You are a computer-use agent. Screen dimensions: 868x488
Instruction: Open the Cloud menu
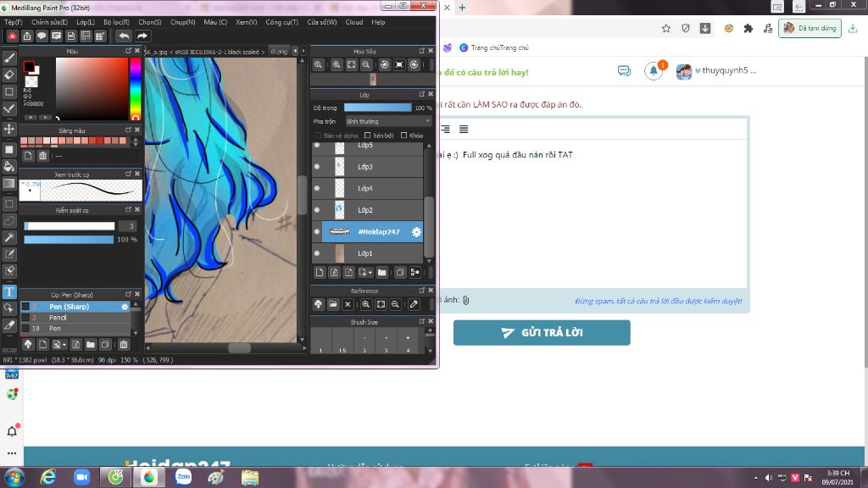pyautogui.click(x=354, y=22)
